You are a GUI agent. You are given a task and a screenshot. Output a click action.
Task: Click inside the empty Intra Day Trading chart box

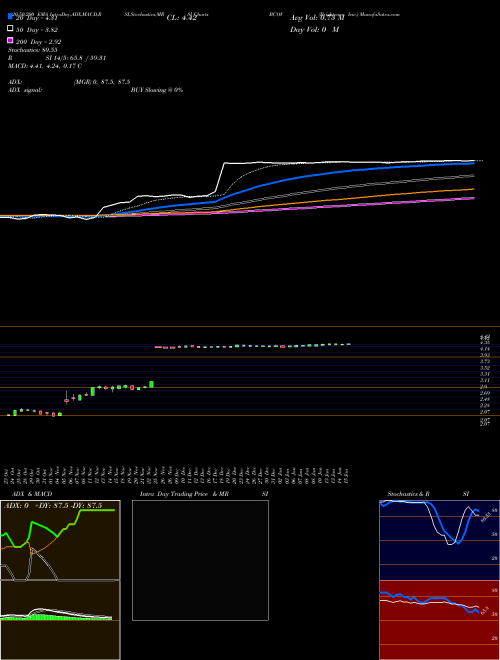pos(200,560)
